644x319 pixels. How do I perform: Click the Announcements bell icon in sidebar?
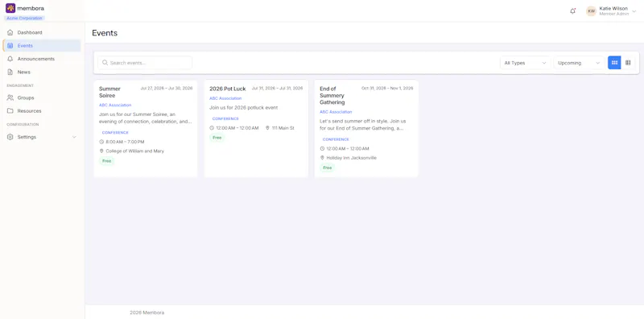10,59
